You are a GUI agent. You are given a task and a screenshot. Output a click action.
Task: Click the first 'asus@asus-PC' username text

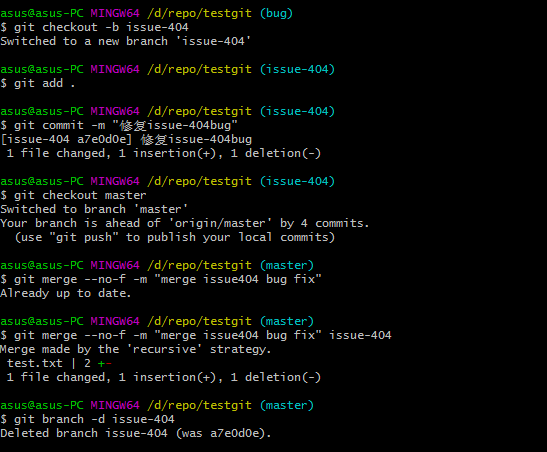click(x=42, y=13)
